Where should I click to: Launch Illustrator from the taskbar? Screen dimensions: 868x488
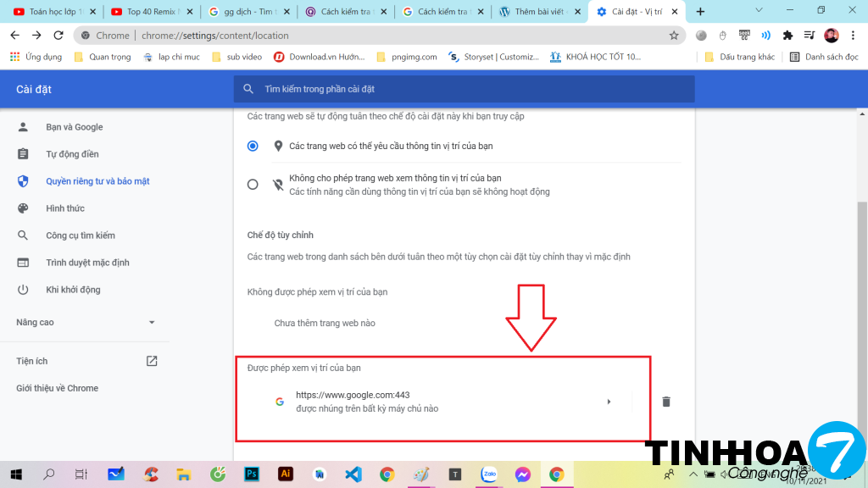[x=285, y=474]
